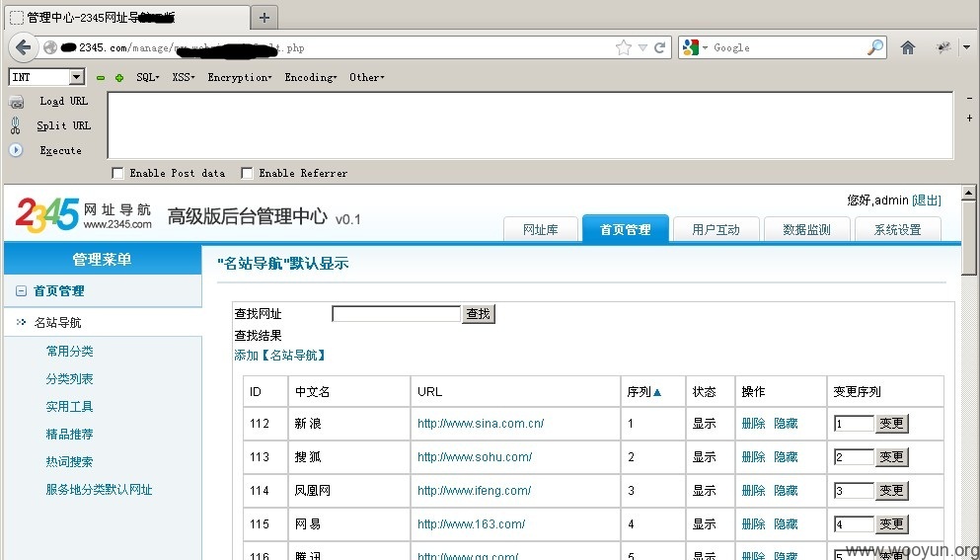Screen dimensions: 980x560
Task: Focus the Google search box
Action: point(790,47)
